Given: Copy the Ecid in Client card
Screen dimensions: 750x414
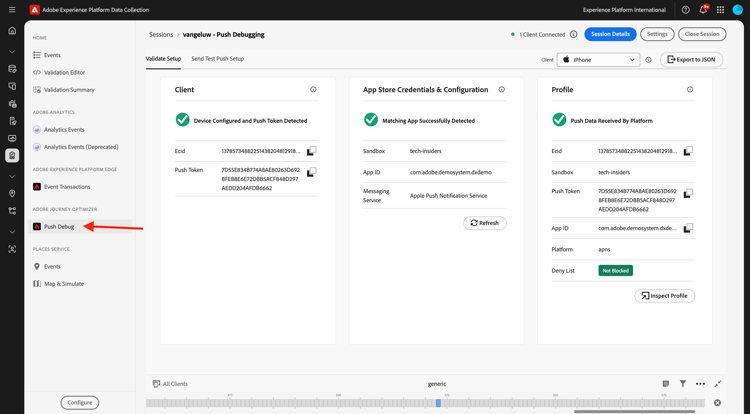Looking at the screenshot, I should [311, 151].
